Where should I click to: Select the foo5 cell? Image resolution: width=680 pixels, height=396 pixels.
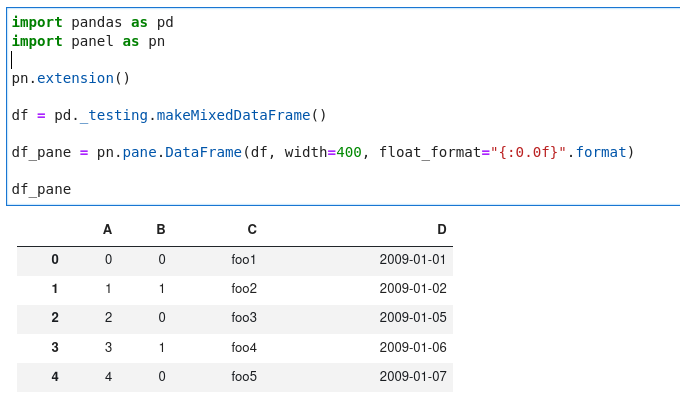244,376
